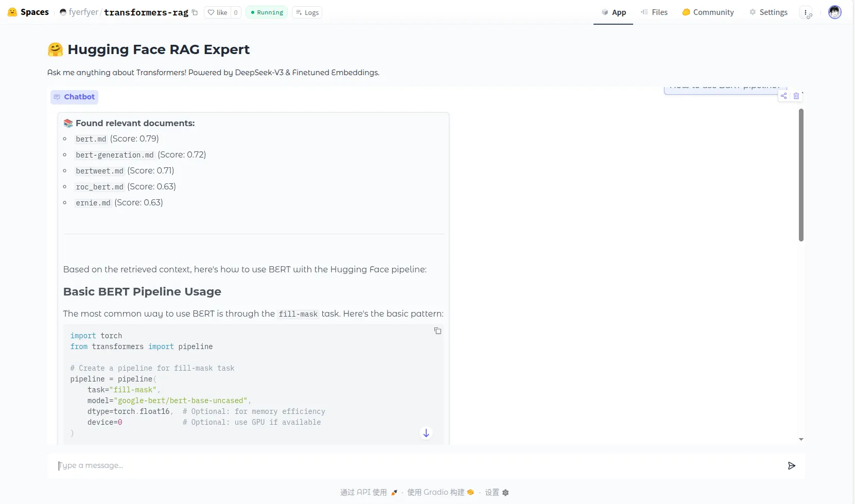This screenshot has height=504, width=855.
Task: Focus the Type a message input
Action: pyautogui.click(x=412, y=466)
